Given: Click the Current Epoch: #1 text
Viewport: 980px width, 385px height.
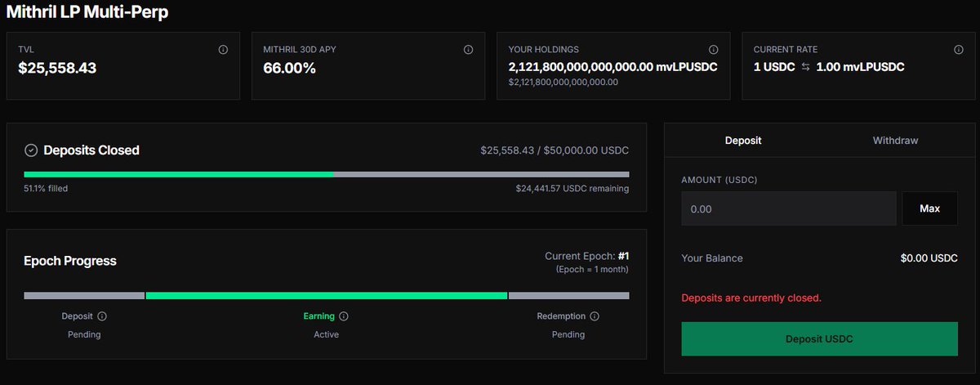Looking at the screenshot, I should click(586, 256).
